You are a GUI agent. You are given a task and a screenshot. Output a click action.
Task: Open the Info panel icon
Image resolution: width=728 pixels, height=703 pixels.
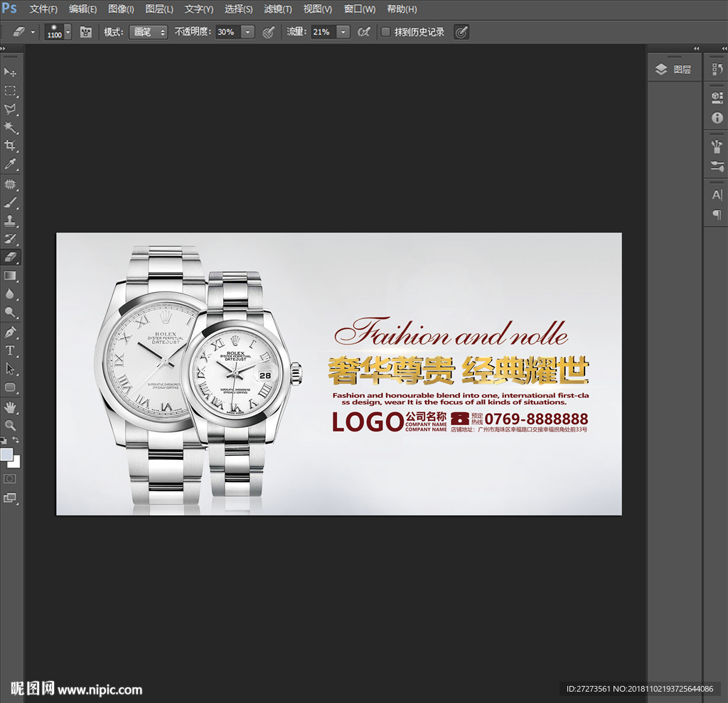(x=717, y=117)
